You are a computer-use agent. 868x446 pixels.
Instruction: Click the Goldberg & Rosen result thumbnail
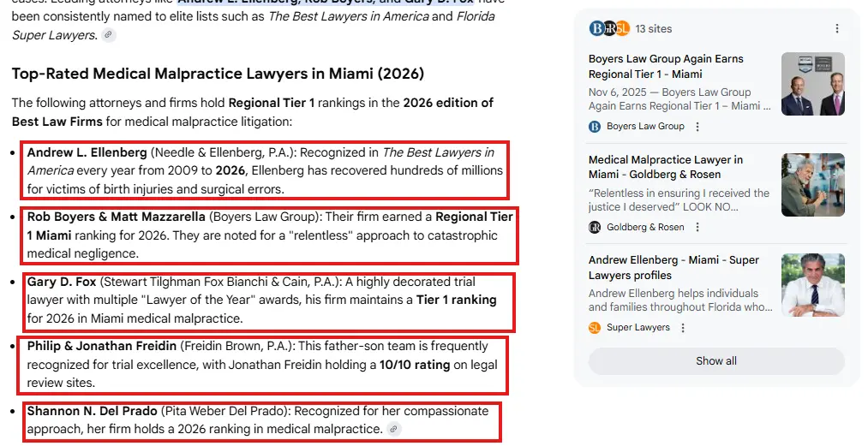pos(812,184)
